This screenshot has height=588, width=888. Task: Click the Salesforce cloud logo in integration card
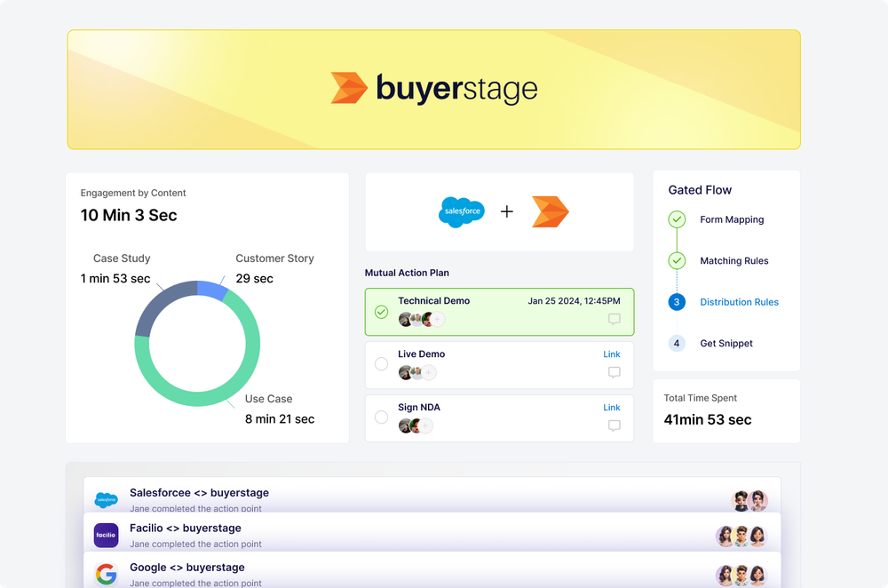[462, 212]
